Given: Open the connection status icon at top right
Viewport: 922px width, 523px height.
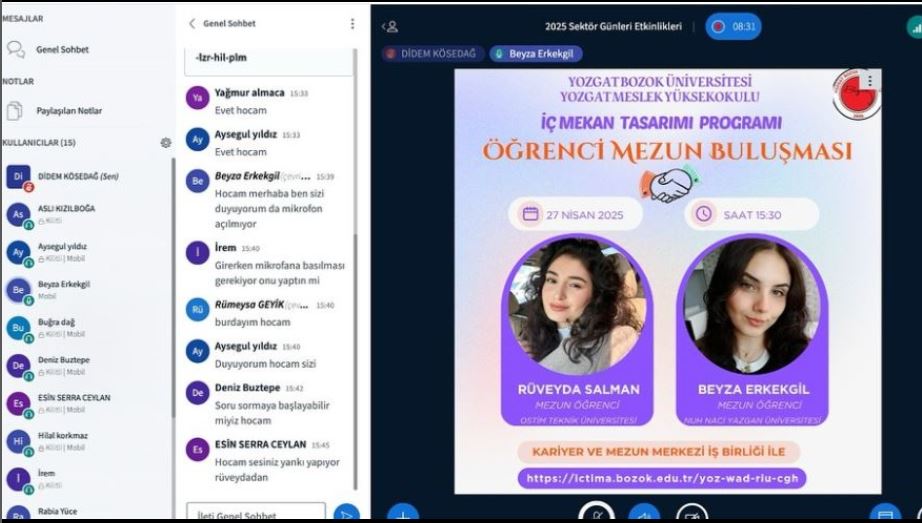Looking at the screenshot, I should pos(915,26).
